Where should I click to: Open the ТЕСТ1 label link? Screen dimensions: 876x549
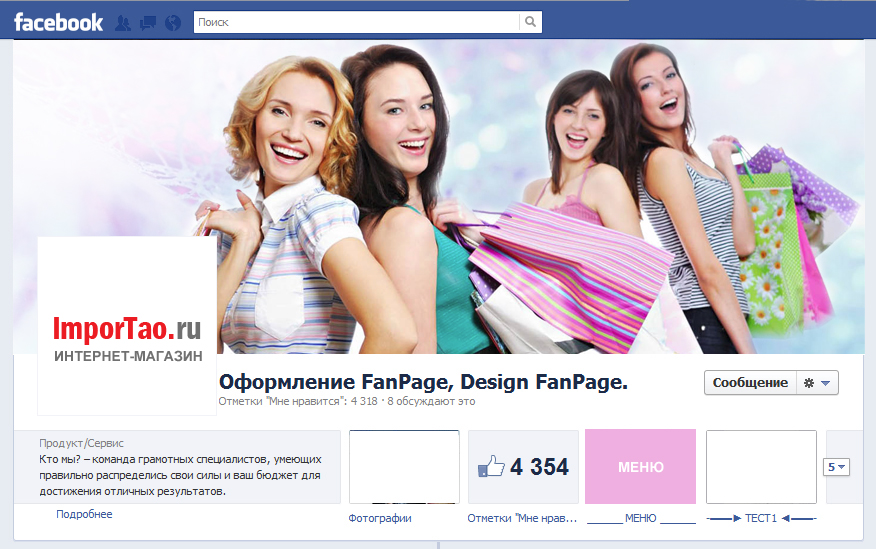[x=761, y=518]
